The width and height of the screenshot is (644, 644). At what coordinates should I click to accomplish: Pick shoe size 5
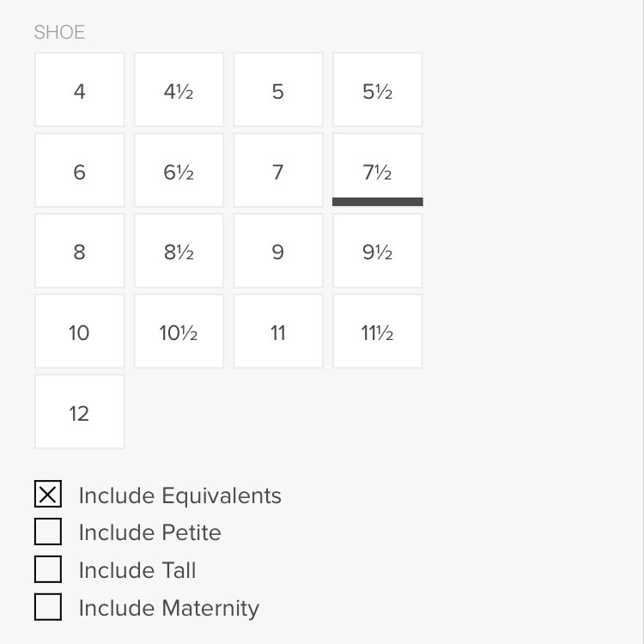click(278, 90)
